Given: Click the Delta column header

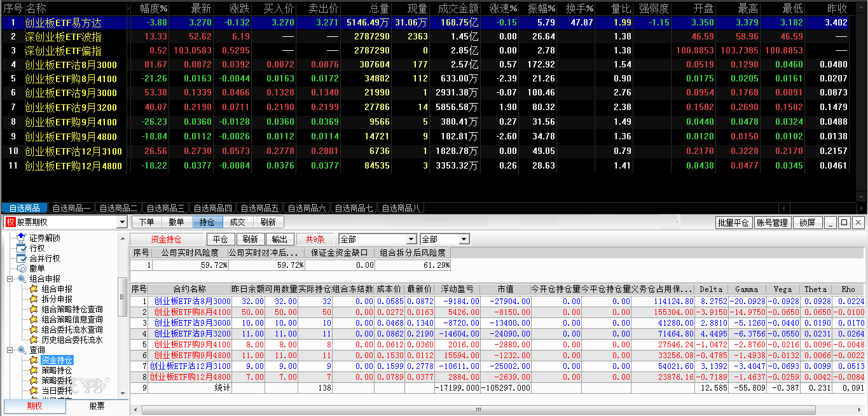Looking at the screenshot, I should tap(711, 289).
